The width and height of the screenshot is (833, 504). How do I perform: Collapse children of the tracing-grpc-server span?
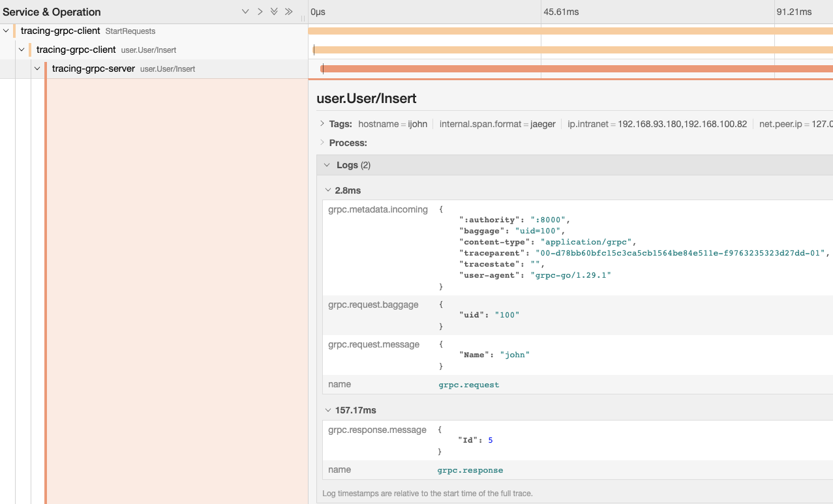pyautogui.click(x=37, y=68)
